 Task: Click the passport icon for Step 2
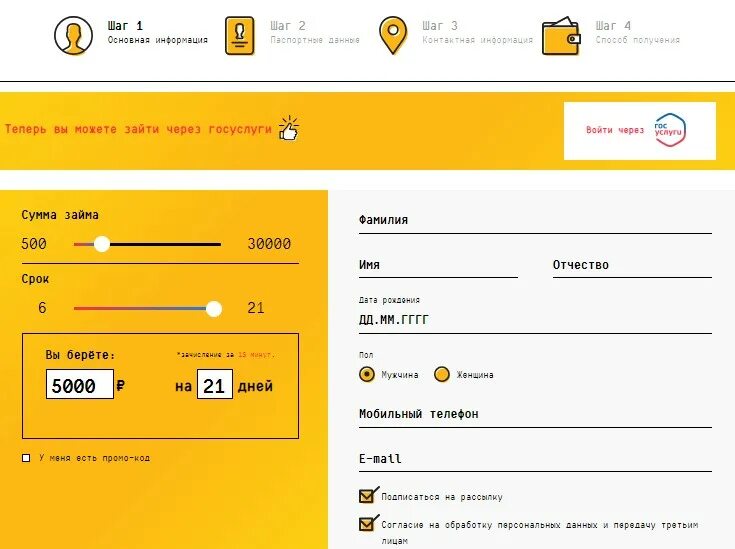click(240, 36)
